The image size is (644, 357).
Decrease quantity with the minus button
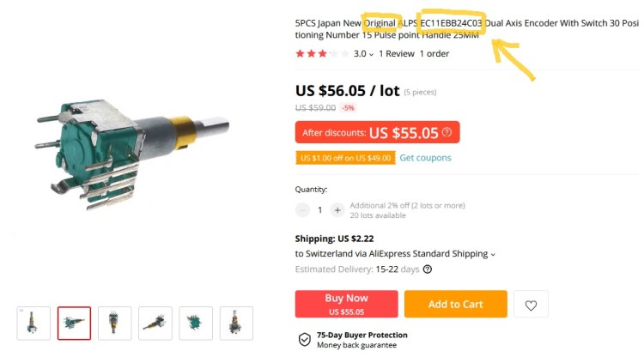(302, 209)
